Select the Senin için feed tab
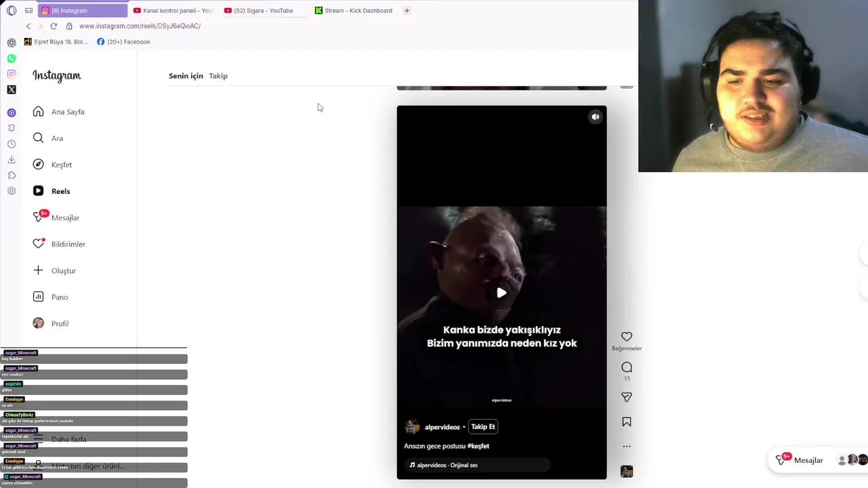This screenshot has height=488, width=868. point(186,76)
